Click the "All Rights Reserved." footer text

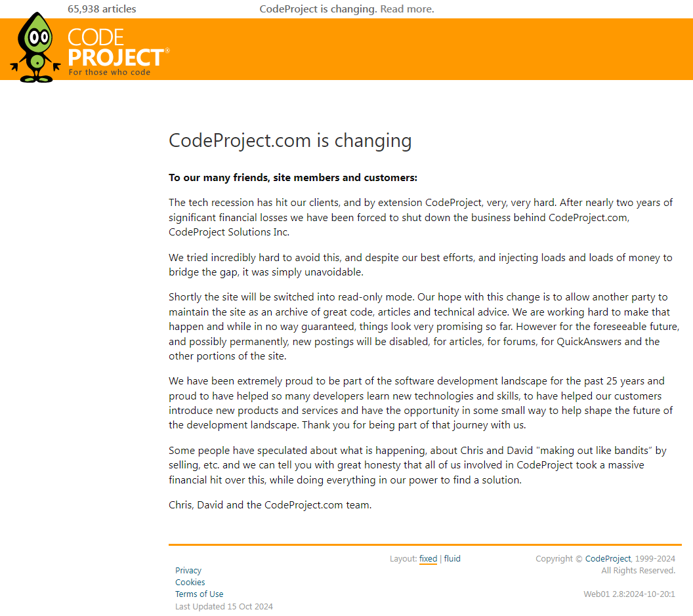pos(638,571)
